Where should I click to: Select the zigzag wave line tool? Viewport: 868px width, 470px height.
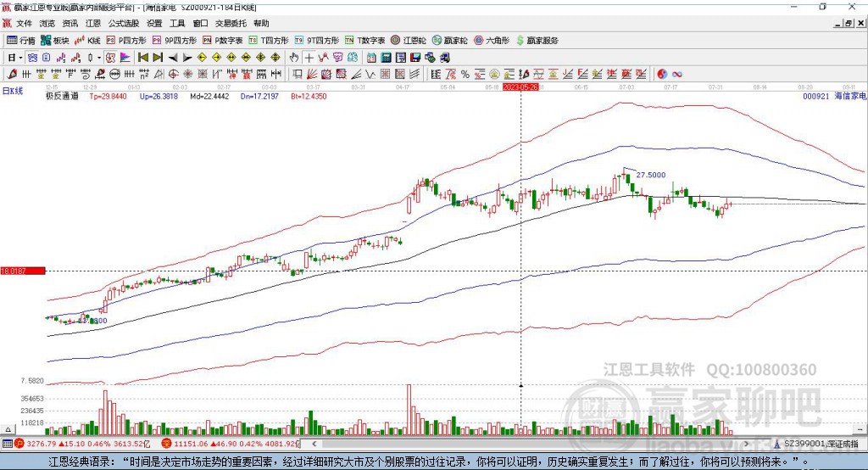click(x=370, y=75)
